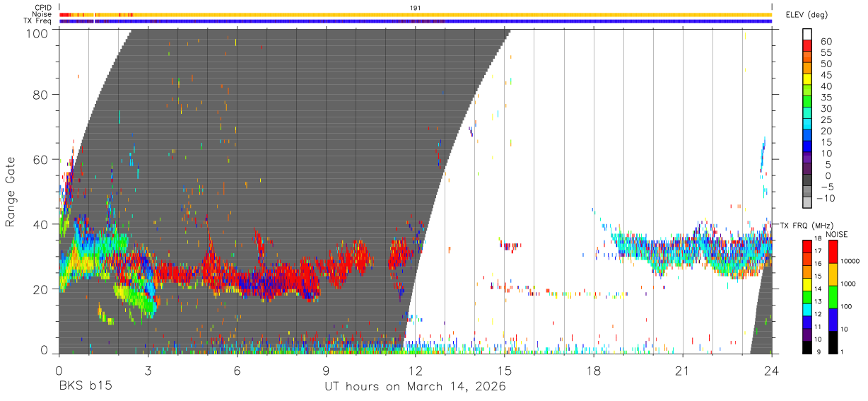
Task: Click the Range Gate axis title
Action: [x=11, y=192]
